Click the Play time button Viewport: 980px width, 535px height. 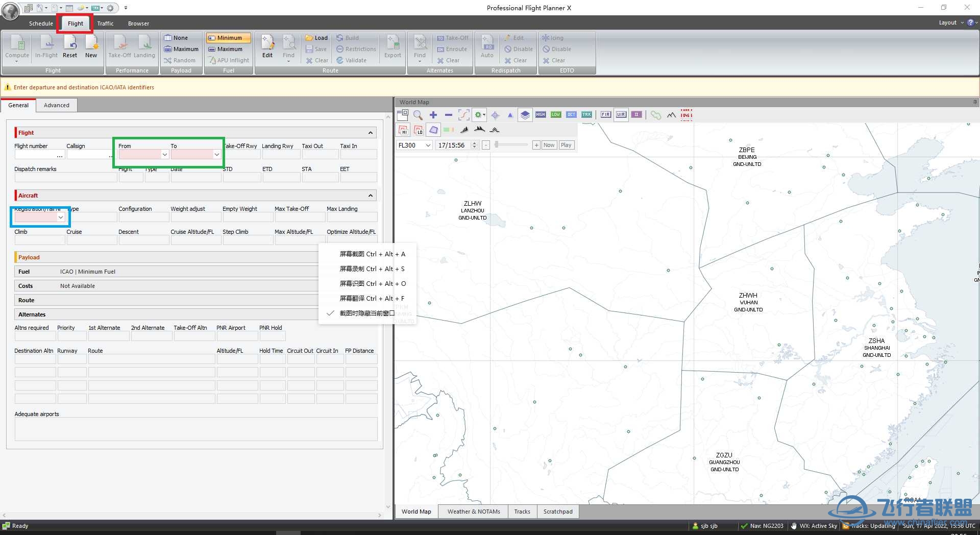tap(566, 145)
